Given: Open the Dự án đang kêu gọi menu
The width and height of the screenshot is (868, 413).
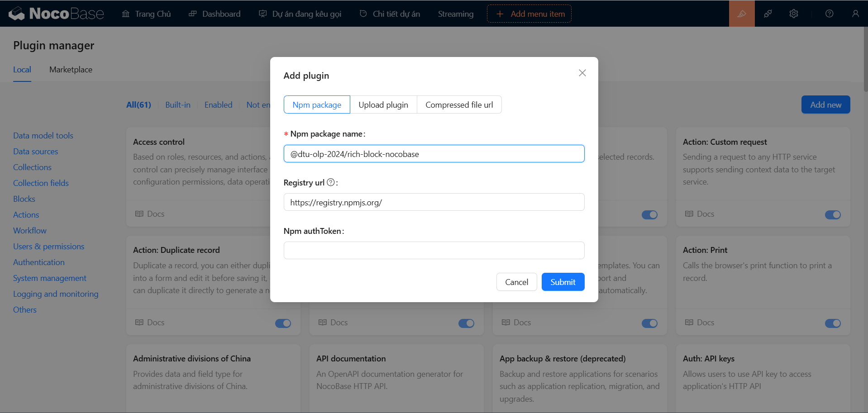Looking at the screenshot, I should coord(300,14).
